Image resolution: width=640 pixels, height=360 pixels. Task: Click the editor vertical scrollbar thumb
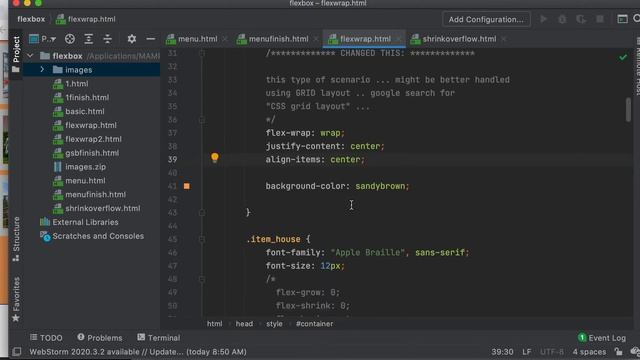click(628, 109)
